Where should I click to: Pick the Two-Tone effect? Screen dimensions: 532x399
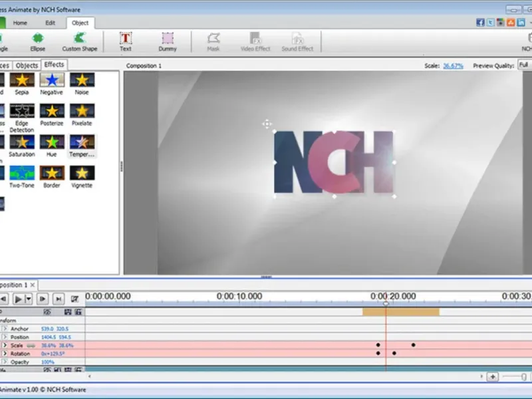(x=22, y=177)
